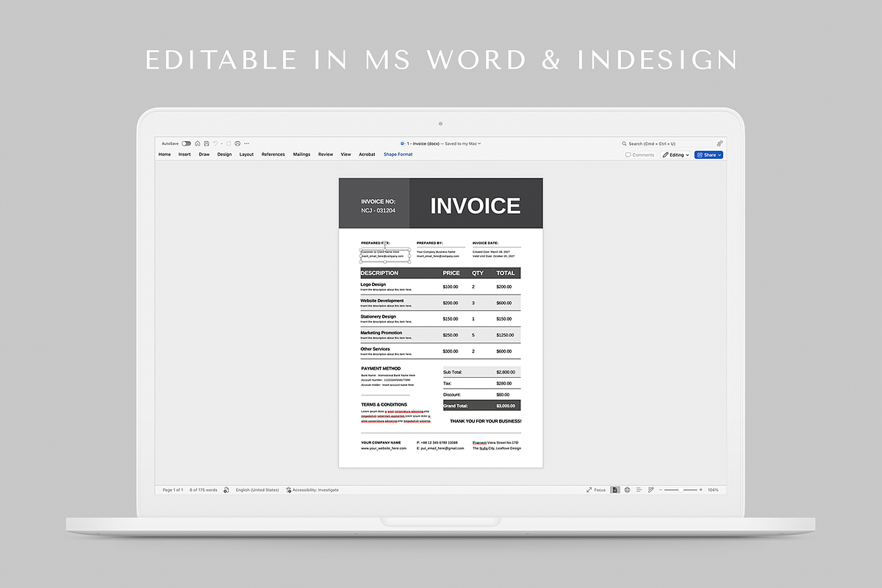Image resolution: width=882 pixels, height=588 pixels.
Task: Click the Print icon in title bar
Action: pyautogui.click(x=237, y=143)
